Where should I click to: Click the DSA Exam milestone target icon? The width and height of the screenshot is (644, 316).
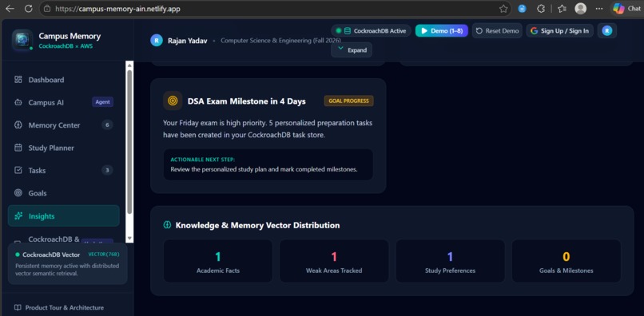coord(173,101)
